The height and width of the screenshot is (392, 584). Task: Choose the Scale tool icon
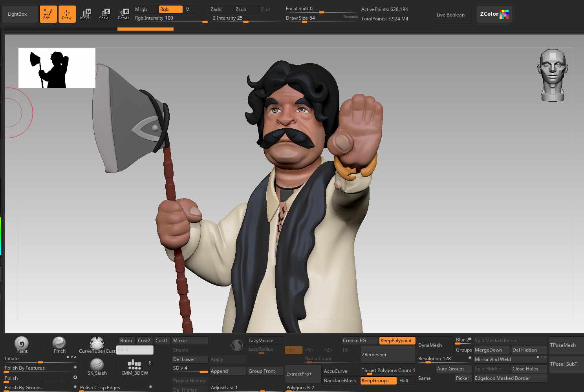[104, 14]
